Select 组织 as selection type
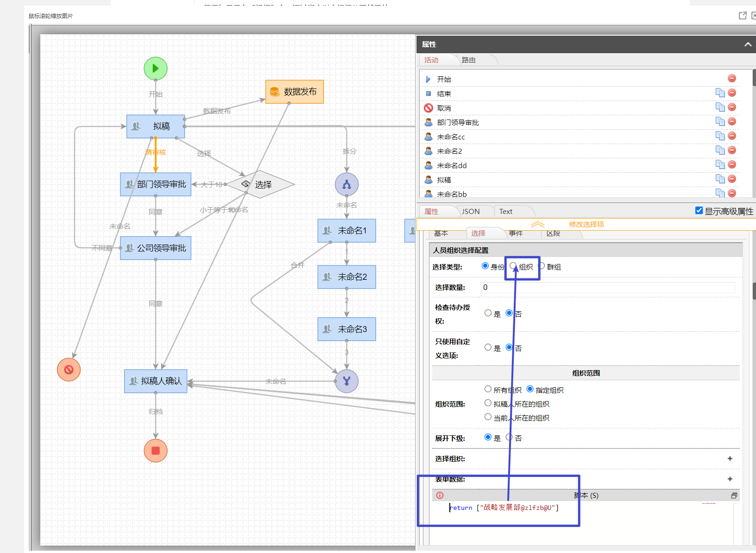Screen dimensions: 756x553 (513, 266)
